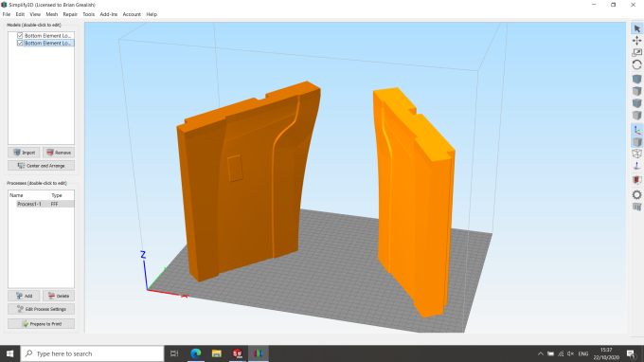Image resolution: width=644 pixels, height=362 pixels.
Task: Open the Help menu
Action: pyautogui.click(x=152, y=14)
